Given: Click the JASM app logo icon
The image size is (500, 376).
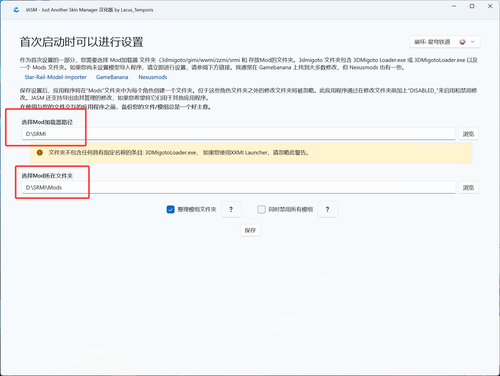Looking at the screenshot, I should click(x=16, y=10).
